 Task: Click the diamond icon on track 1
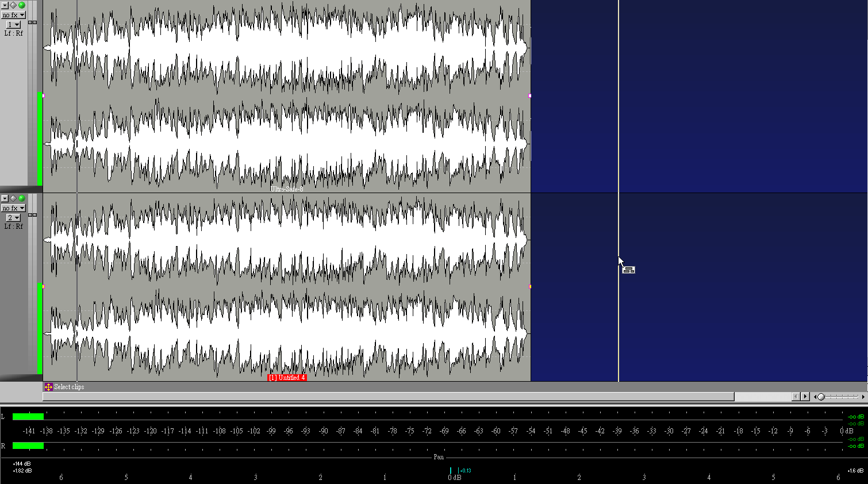coord(13,5)
